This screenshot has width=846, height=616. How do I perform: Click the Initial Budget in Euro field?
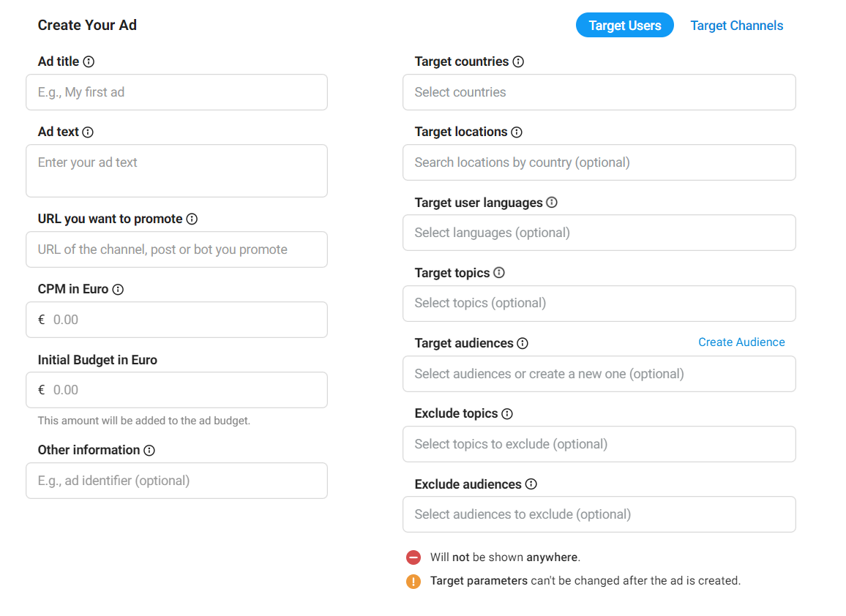click(x=176, y=390)
